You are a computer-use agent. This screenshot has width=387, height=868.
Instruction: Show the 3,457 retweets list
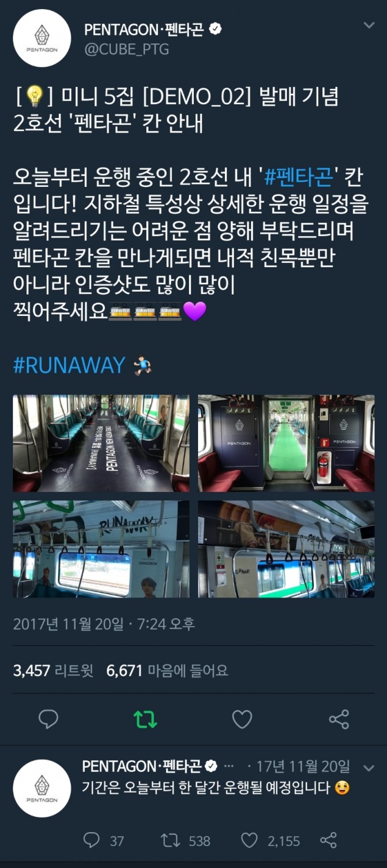coord(53,671)
